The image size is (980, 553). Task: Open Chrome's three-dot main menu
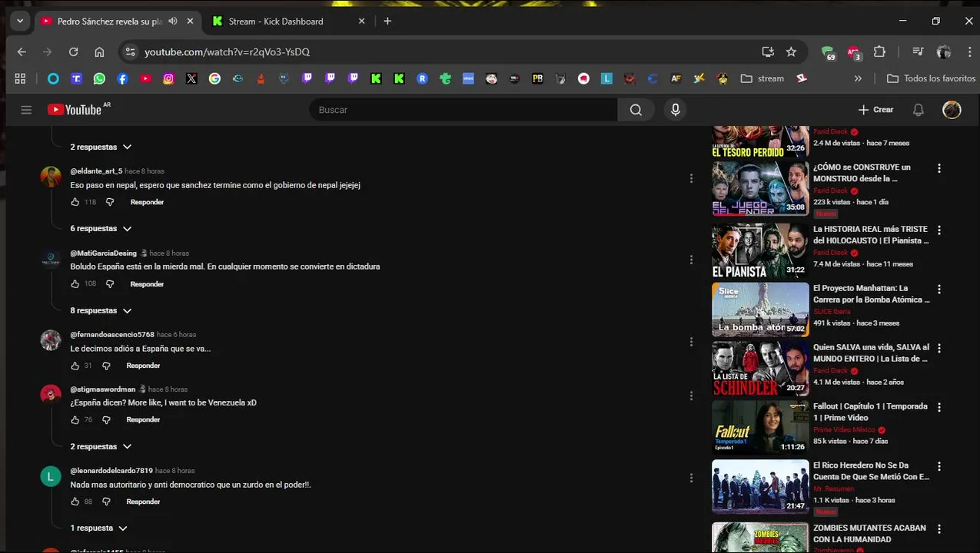(x=969, y=51)
